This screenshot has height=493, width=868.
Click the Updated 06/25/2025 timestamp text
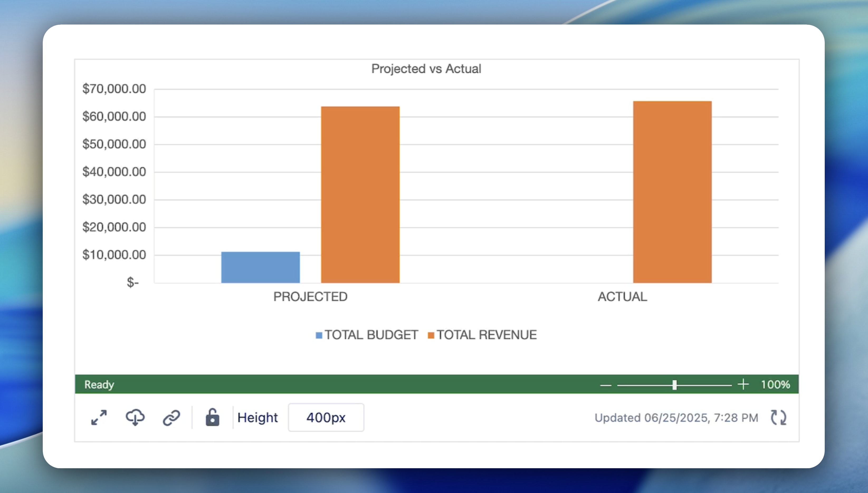pyautogui.click(x=676, y=418)
